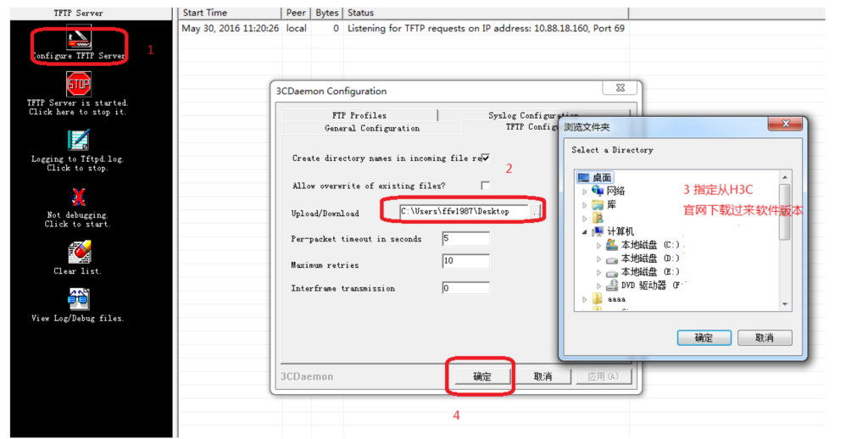Click the 应用(A) apply button
This screenshot has width=868, height=439.
(603, 376)
